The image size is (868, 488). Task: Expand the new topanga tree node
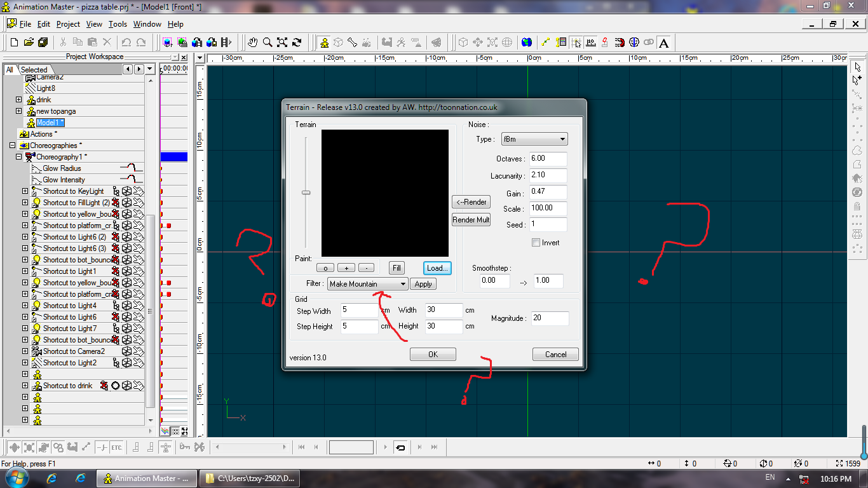click(18, 111)
